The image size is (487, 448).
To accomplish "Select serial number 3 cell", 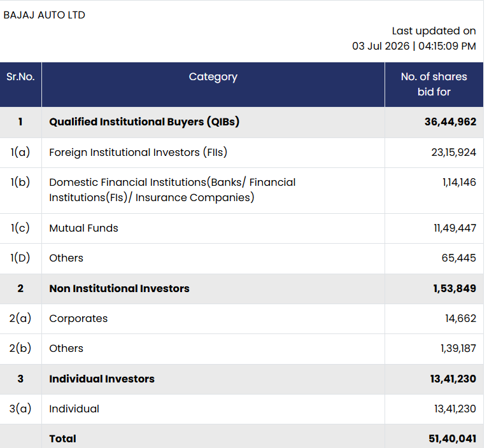I will pos(20,379).
